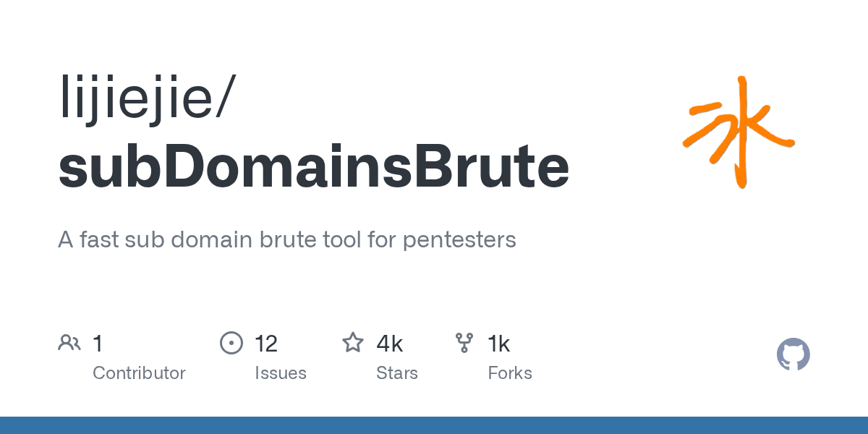The image size is (868, 434).
Task: Click the forks count "1k"
Action: click(498, 344)
